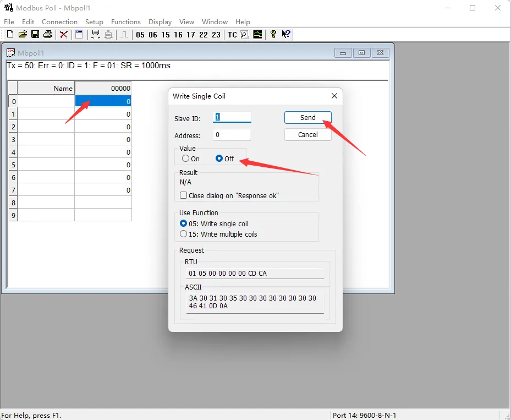Open the Functions menu
The image size is (511, 420).
pos(125,21)
